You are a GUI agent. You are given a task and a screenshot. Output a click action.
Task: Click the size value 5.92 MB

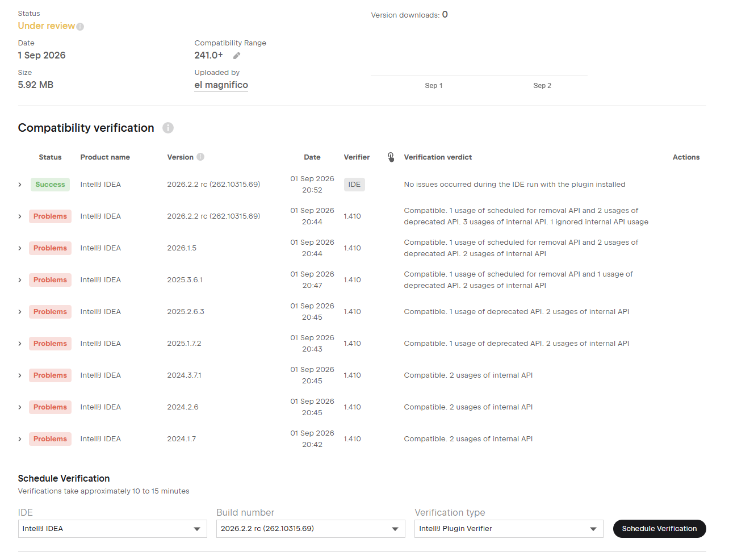pos(35,85)
